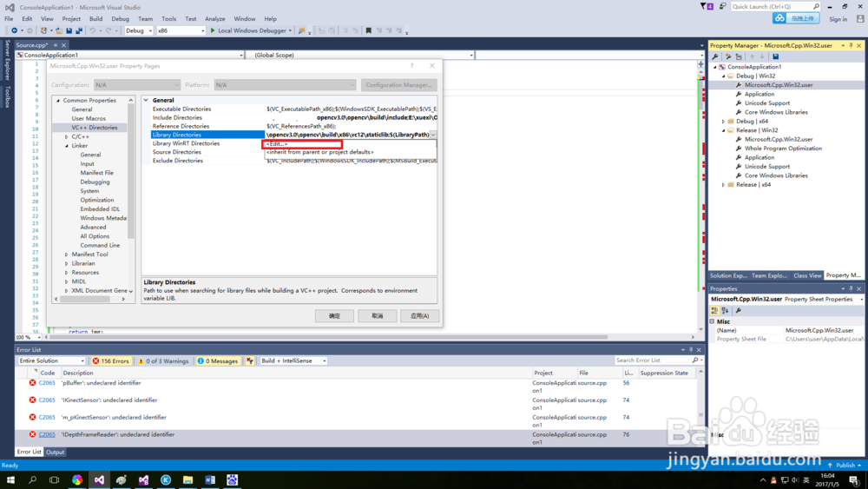
Task: Open Visual Studio from the taskbar
Action: (x=99, y=480)
